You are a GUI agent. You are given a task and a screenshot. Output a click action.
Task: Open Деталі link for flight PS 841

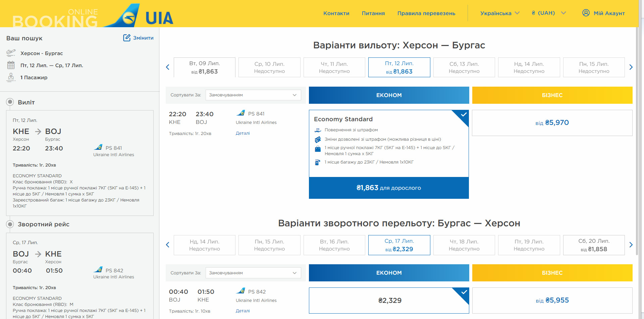click(243, 133)
